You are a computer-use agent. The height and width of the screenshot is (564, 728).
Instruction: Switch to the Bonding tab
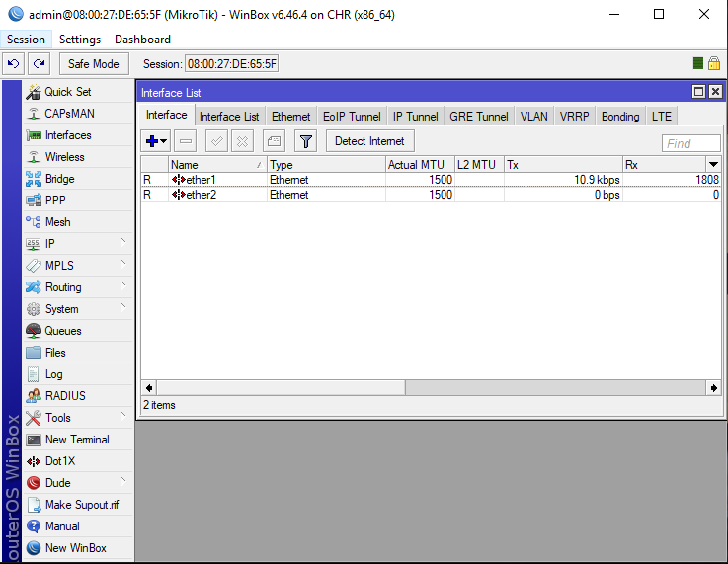click(x=620, y=116)
